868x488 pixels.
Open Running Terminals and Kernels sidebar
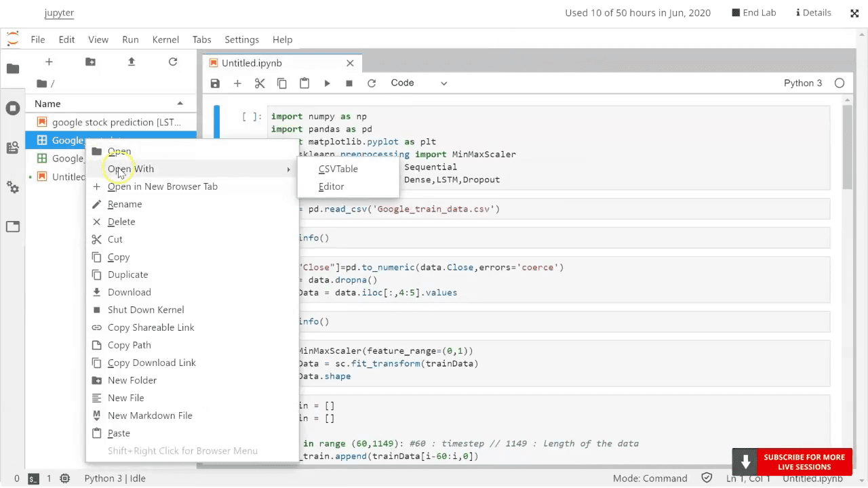click(x=13, y=108)
